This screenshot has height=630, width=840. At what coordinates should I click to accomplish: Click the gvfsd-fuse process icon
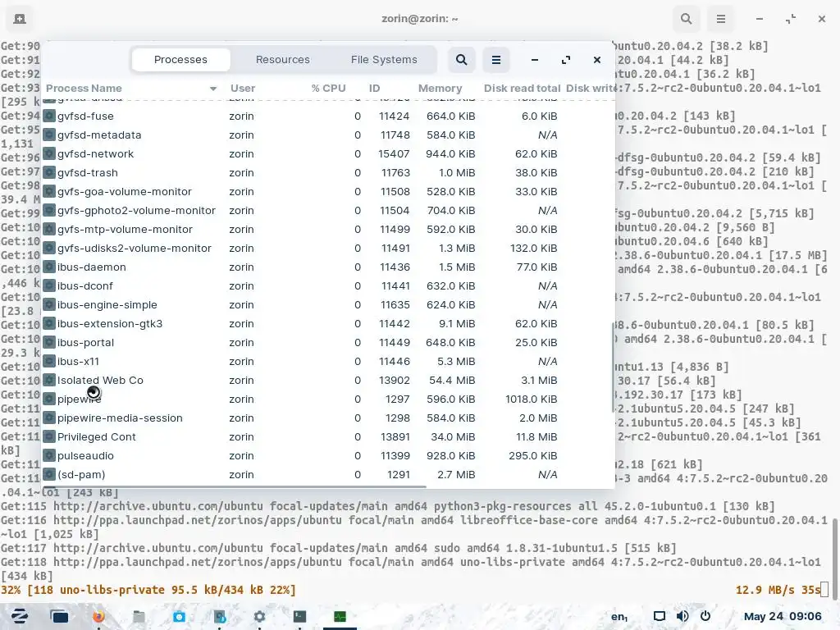49,116
